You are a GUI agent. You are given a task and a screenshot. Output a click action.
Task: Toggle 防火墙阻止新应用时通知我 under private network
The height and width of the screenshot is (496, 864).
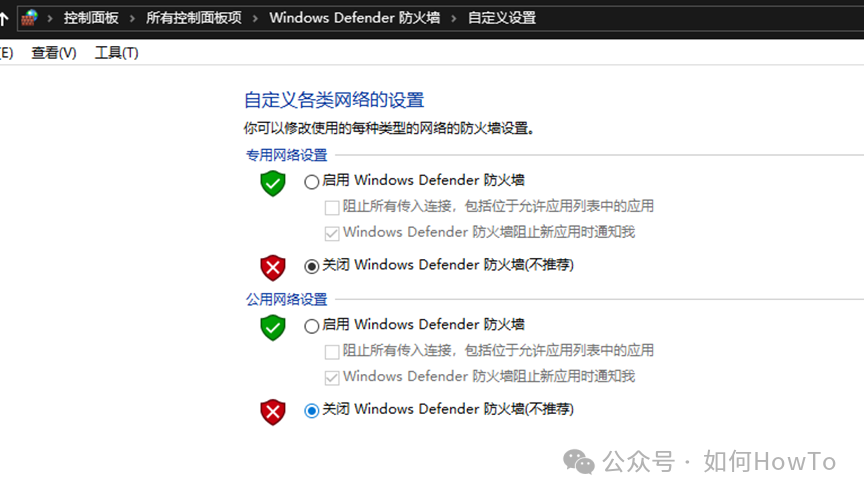click(332, 233)
